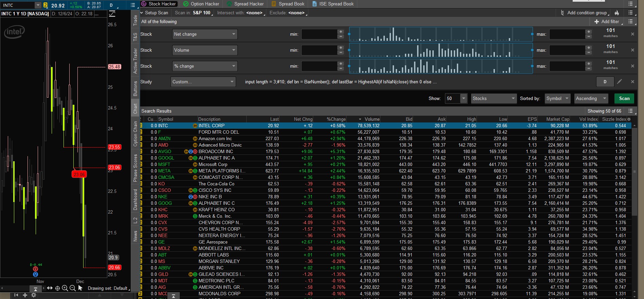Switch to the Option Hacker tab

click(201, 4)
